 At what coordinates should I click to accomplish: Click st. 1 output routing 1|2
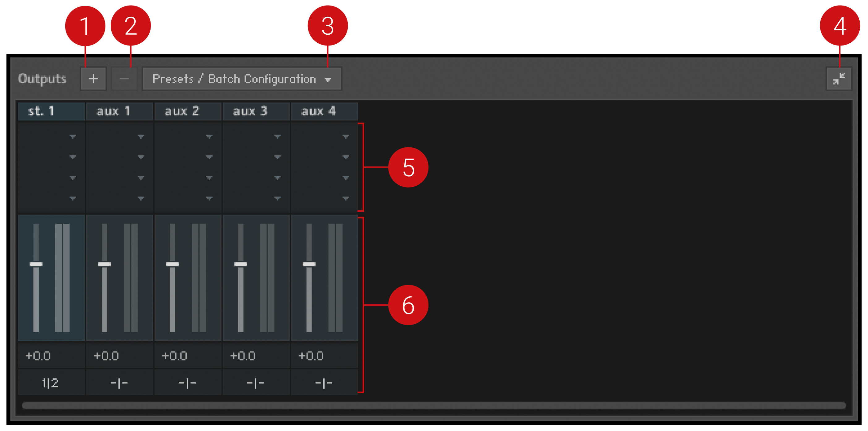[51, 383]
